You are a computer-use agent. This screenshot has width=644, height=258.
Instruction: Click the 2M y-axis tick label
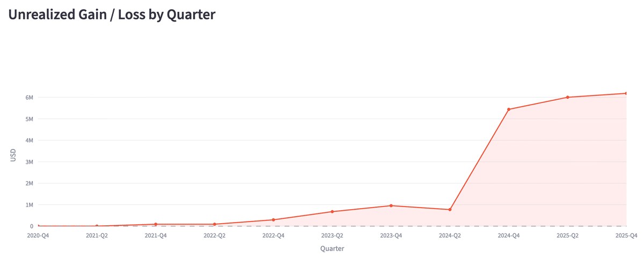[x=29, y=183]
